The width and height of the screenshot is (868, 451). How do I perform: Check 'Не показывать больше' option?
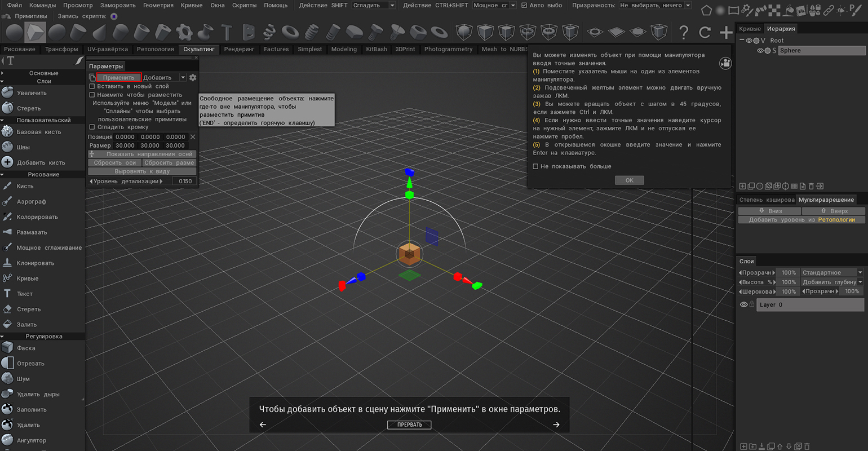[536, 166]
